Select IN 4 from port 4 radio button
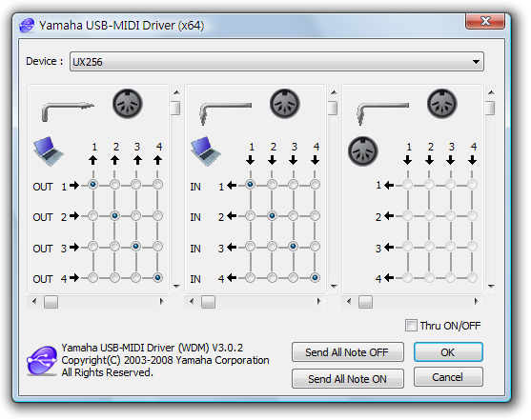This screenshot has width=531, height=420. (x=315, y=278)
